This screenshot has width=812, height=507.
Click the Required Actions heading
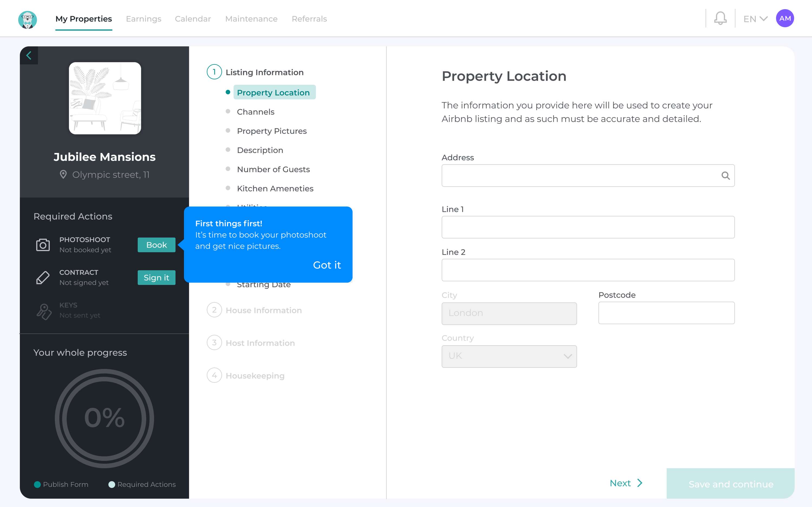pyautogui.click(x=73, y=216)
